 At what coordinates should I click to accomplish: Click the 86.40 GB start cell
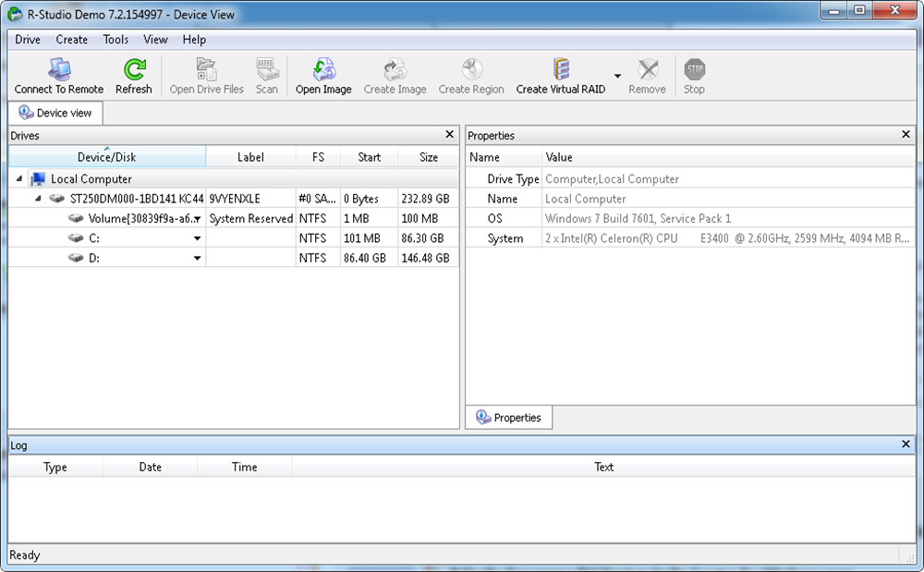[x=370, y=258]
